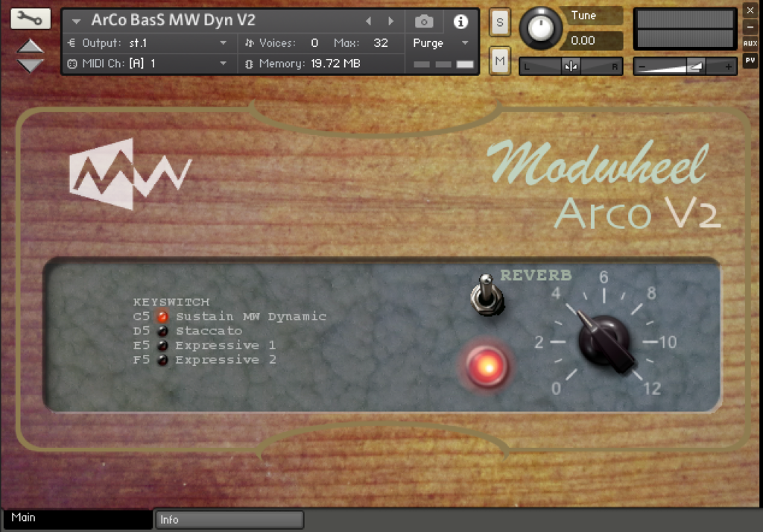
Task: Click the Sustain MW Dynamic label
Action: (x=251, y=317)
